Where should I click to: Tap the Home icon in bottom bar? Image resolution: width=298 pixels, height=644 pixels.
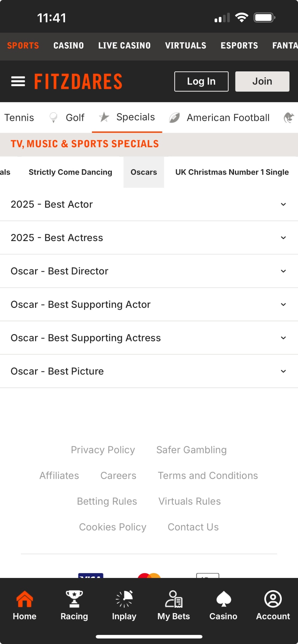(x=24, y=599)
